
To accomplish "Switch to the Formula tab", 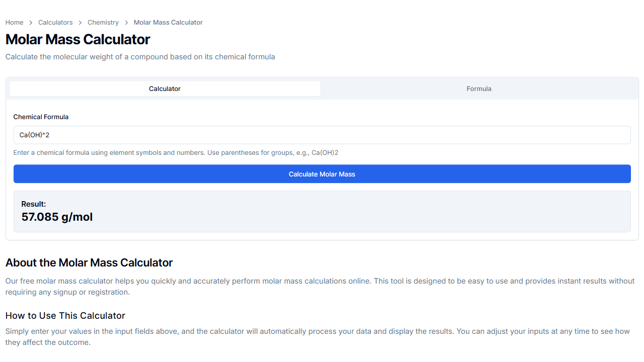I will coord(478,89).
